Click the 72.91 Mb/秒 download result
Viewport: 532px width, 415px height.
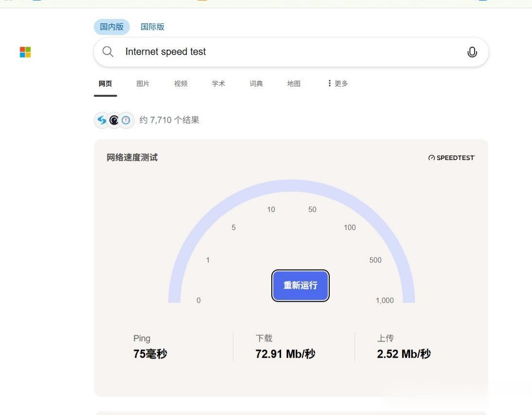point(285,354)
